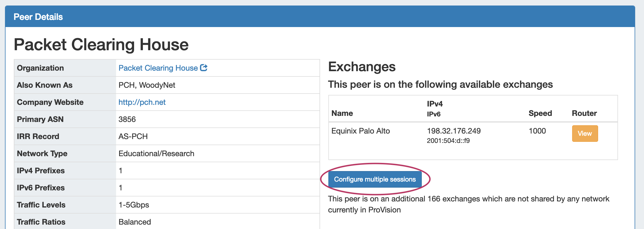The width and height of the screenshot is (644, 229).
Task: Click the IPv4 address 198.32.176.249
Action: (x=454, y=131)
